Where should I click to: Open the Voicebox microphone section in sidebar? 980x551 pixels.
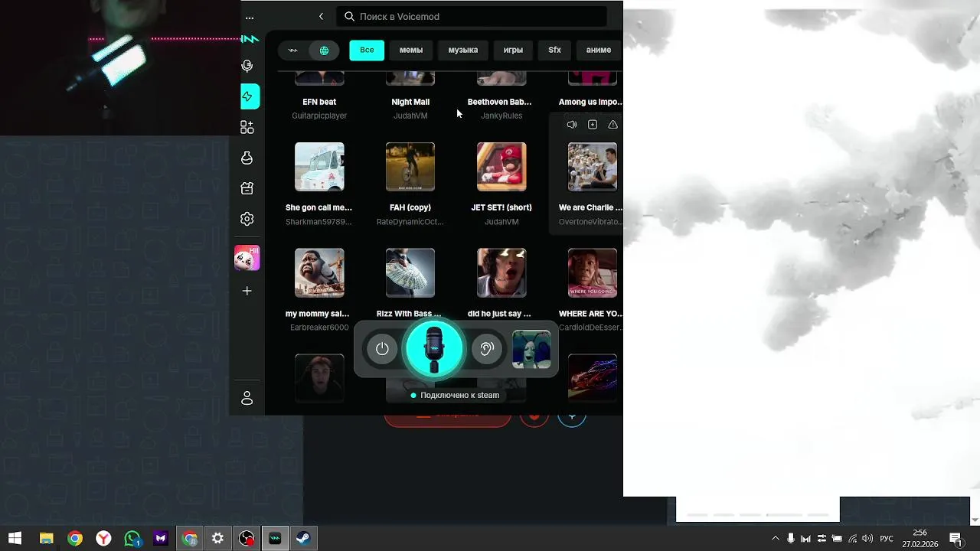click(x=247, y=66)
